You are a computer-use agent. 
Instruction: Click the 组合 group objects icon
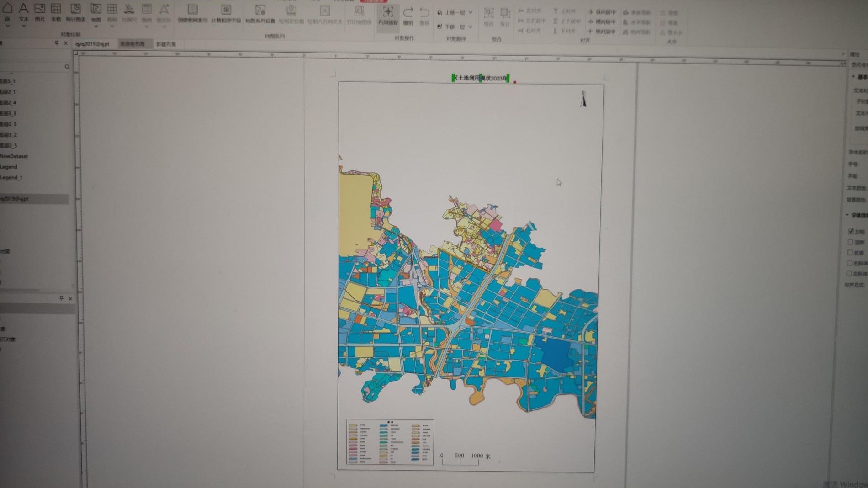(488, 17)
